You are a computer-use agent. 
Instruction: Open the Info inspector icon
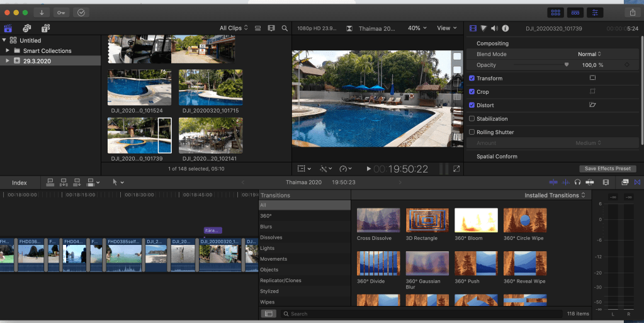[505, 28]
